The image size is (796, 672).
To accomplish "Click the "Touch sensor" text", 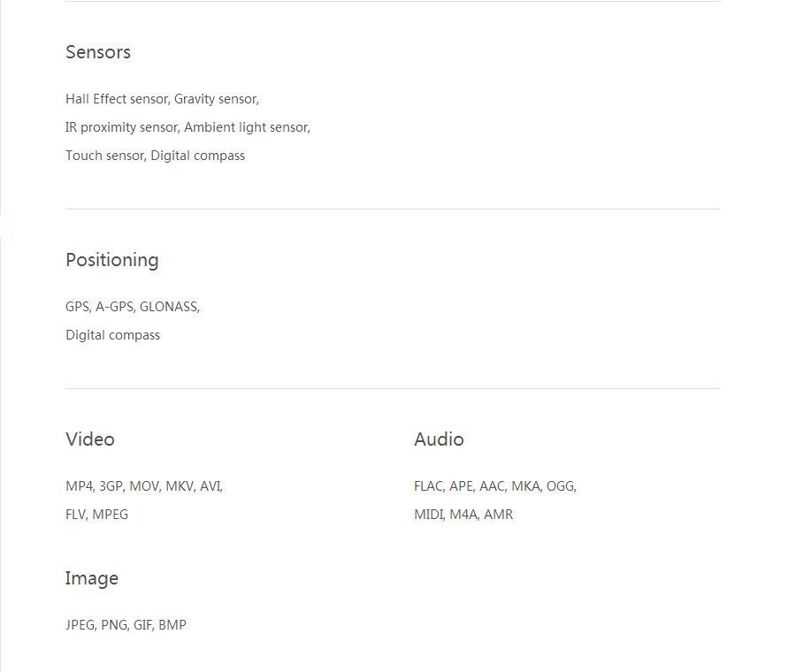I will coord(103,156).
